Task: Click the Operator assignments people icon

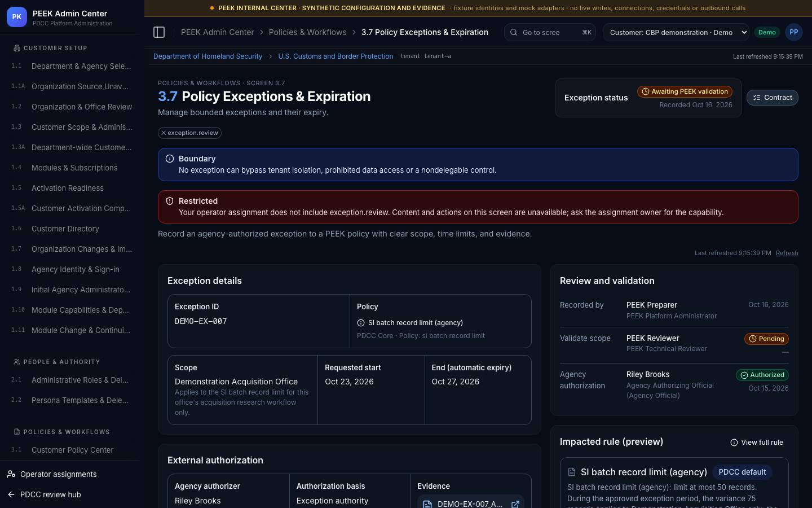Action: pos(11,474)
